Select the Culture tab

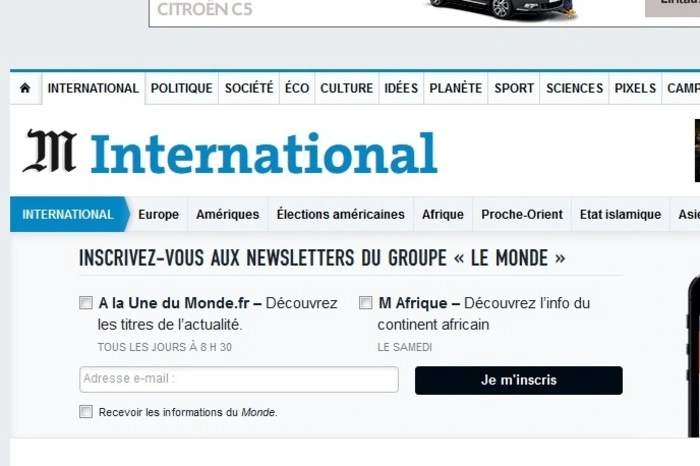347,88
